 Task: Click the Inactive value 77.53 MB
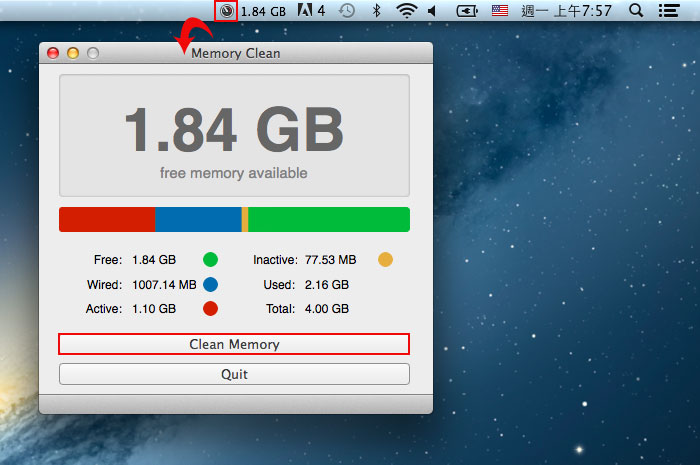[330, 260]
